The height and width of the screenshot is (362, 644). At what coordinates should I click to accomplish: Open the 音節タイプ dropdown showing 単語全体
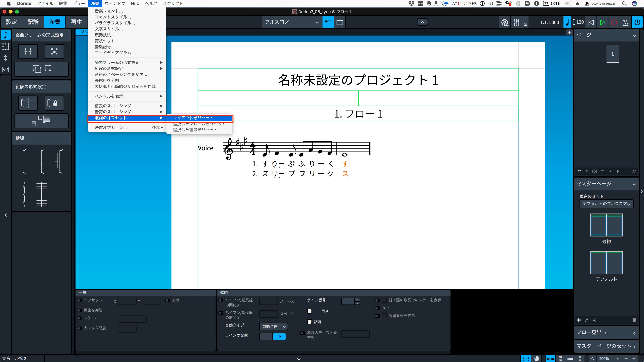click(274, 326)
